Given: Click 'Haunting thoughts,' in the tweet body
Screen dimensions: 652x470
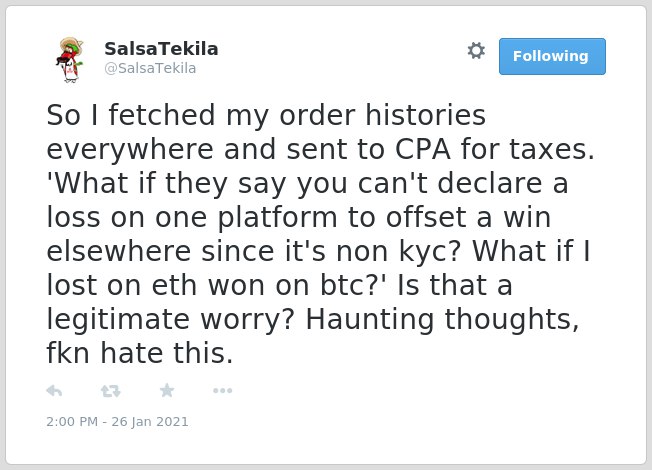Looking at the screenshot, I should [442, 320].
